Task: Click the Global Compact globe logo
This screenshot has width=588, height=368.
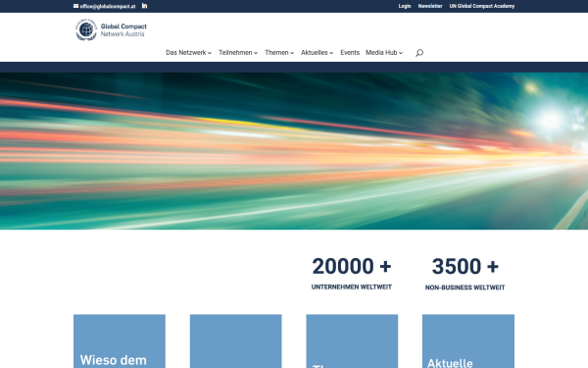Action: [86, 29]
